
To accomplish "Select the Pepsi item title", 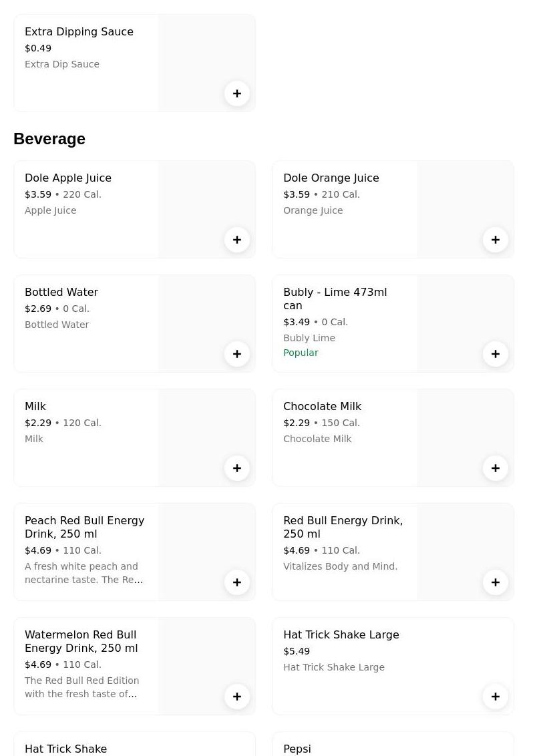I will tap(297, 749).
